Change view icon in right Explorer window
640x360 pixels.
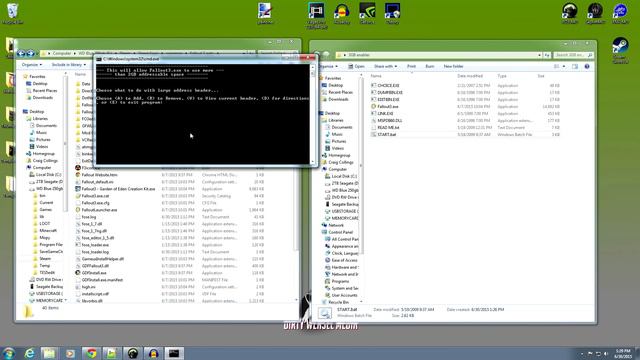557,66
